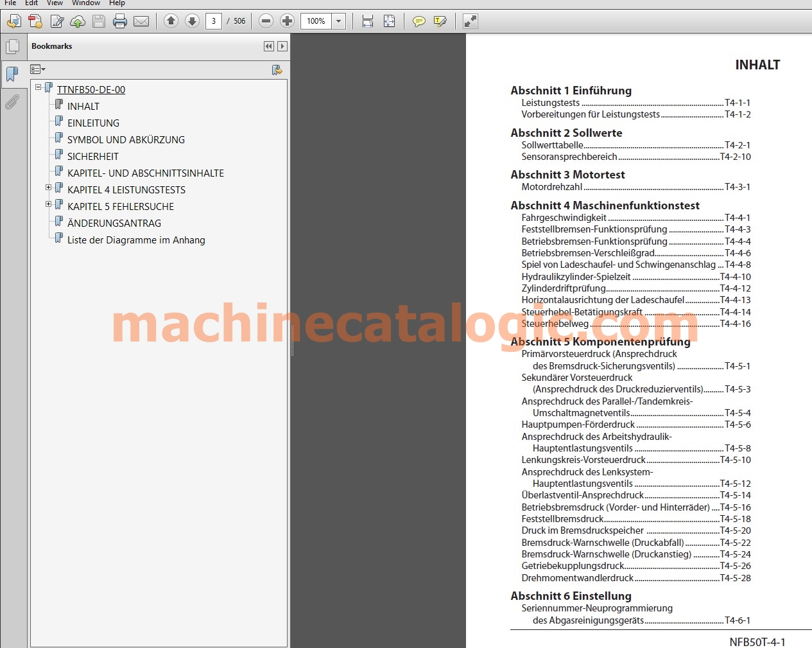Click Abschnitt 4 Maschinenfunktionstest heading

605,206
